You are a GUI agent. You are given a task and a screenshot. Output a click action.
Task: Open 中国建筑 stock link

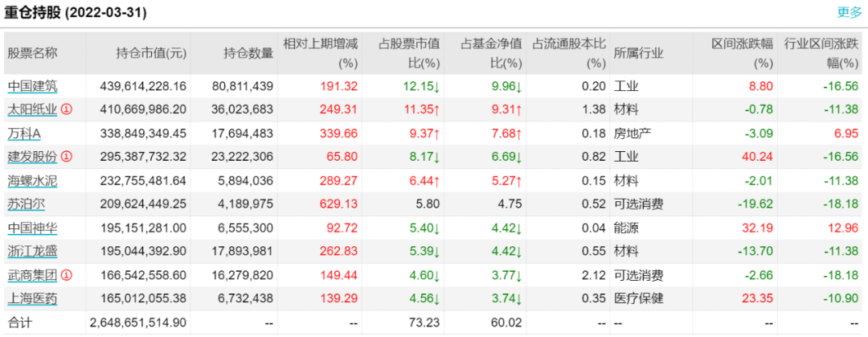[x=32, y=87]
